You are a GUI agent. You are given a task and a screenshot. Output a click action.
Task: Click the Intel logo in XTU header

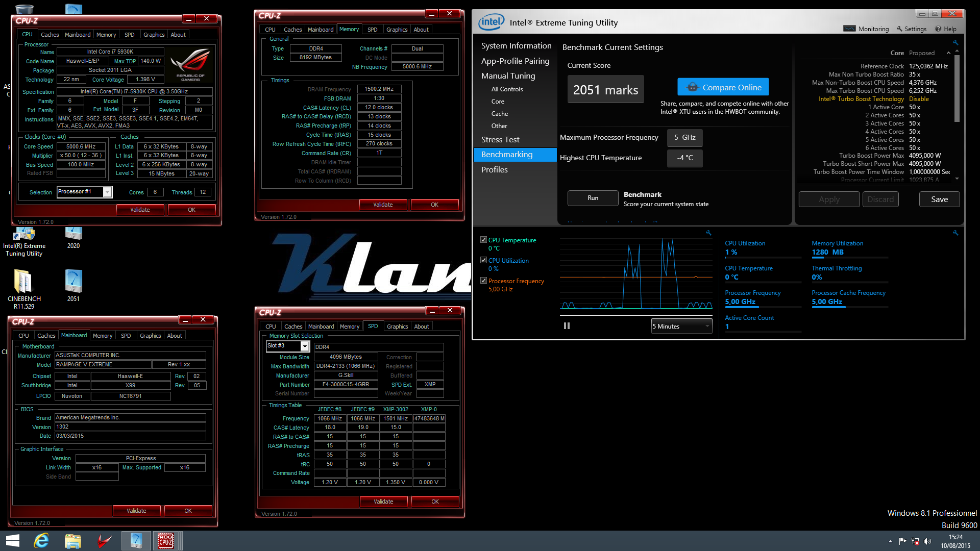click(491, 22)
